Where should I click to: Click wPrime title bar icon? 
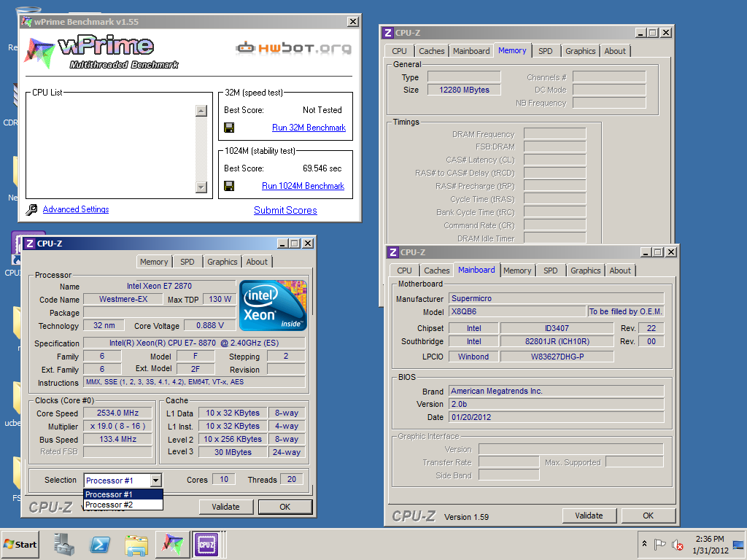[x=27, y=21]
